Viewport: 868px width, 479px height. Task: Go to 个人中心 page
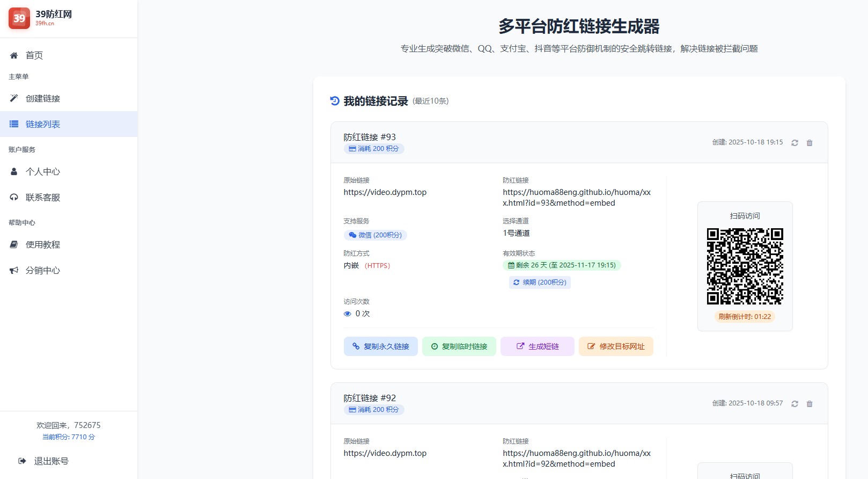tap(69, 171)
